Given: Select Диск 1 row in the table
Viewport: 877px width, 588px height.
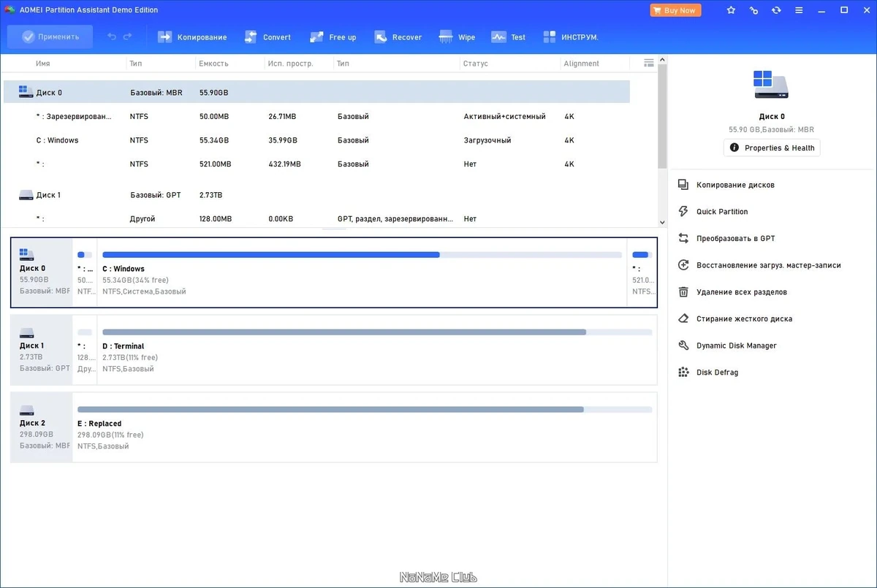Looking at the screenshot, I should pyautogui.click(x=316, y=195).
